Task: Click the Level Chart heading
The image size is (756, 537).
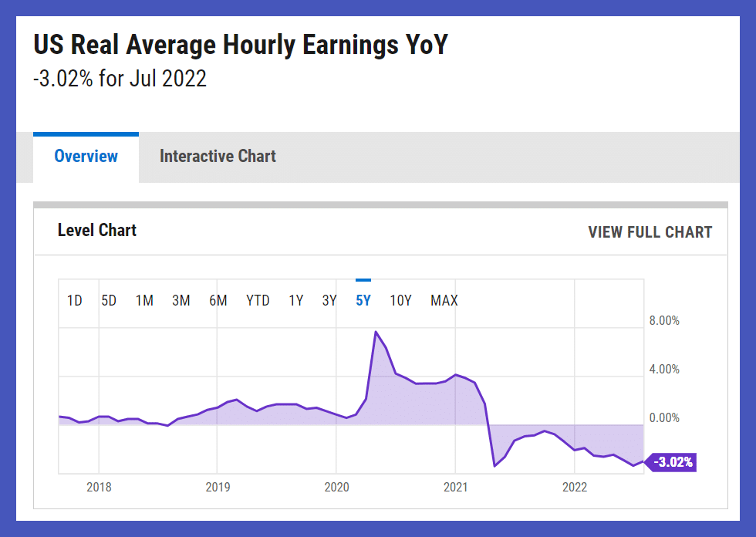Action: tap(97, 230)
